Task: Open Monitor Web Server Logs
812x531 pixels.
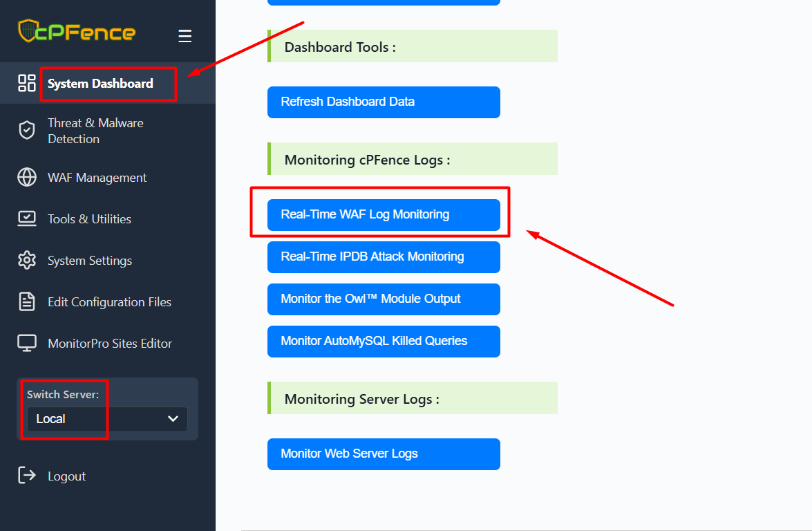Action: 384,454
